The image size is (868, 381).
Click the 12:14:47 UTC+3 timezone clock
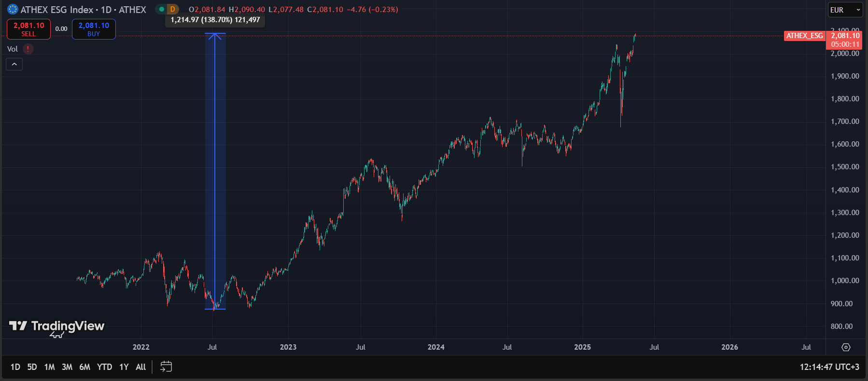click(x=829, y=367)
